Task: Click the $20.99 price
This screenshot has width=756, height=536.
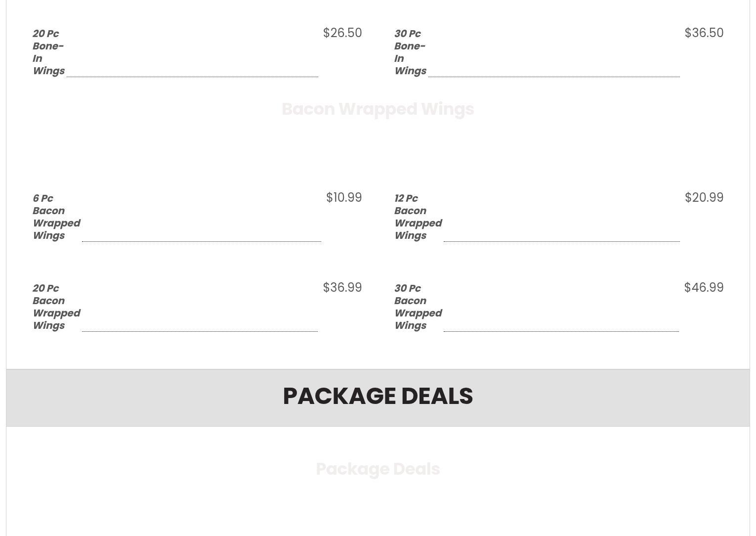Action: 704,198
